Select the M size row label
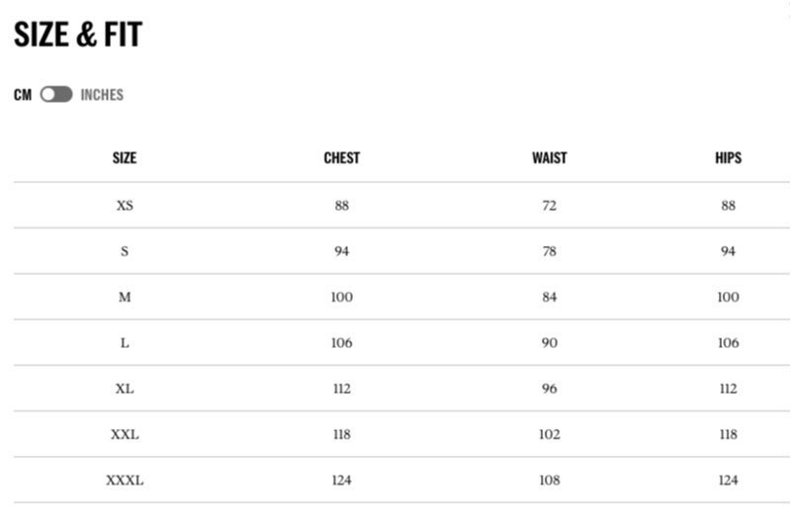Image resolution: width=791 pixels, height=532 pixels. pos(125,297)
